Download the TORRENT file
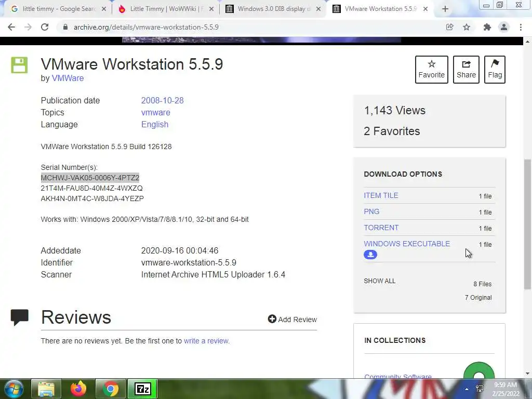 click(381, 228)
